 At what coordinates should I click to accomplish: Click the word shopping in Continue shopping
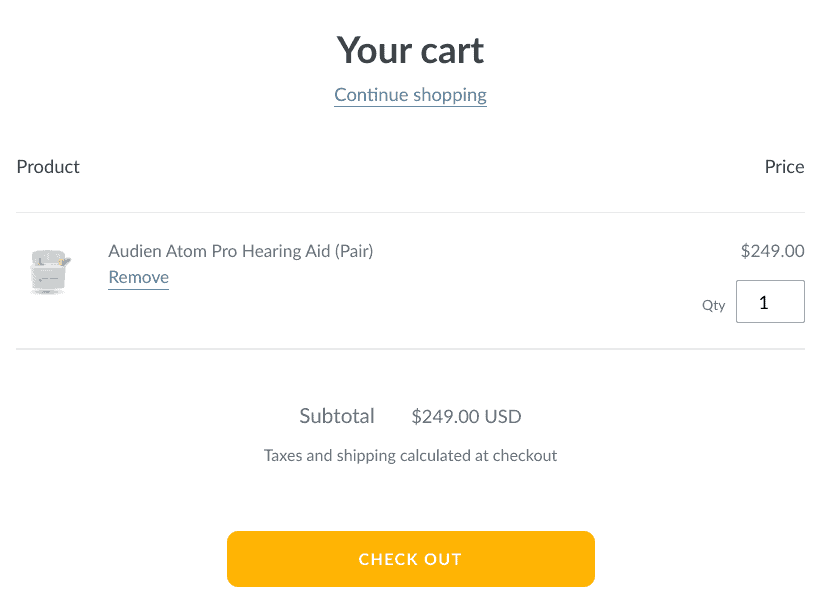click(449, 95)
